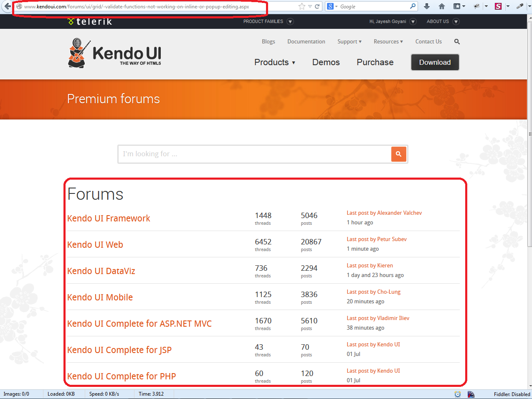532x399 pixels.
Task: Click the Speed: 0 KB/s status entry
Action: pyautogui.click(x=104, y=394)
